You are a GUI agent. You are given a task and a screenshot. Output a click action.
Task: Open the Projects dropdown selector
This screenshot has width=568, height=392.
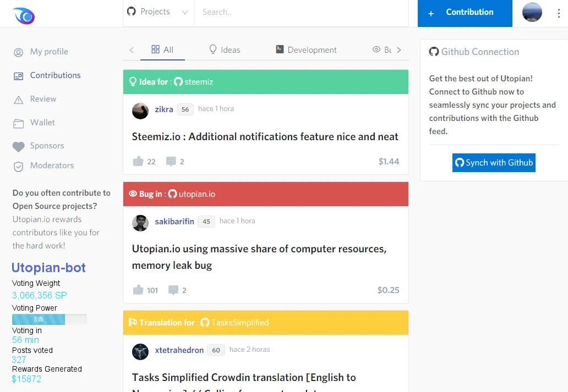(158, 12)
